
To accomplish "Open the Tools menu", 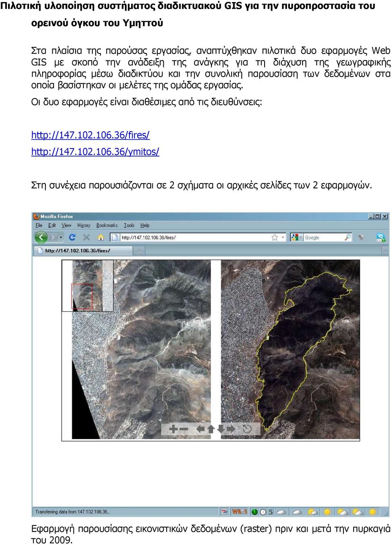I will coord(129,225).
